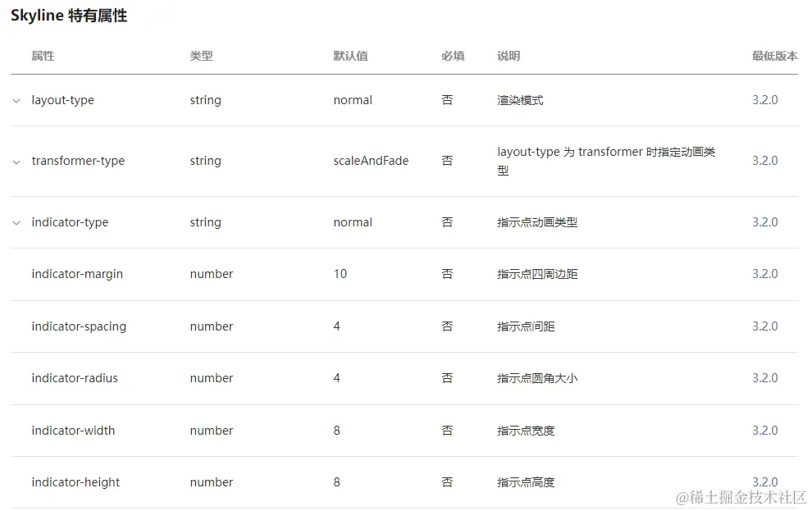Click 否 in the indicator-type row
The width and height of the screenshot is (812, 511).
click(x=448, y=222)
